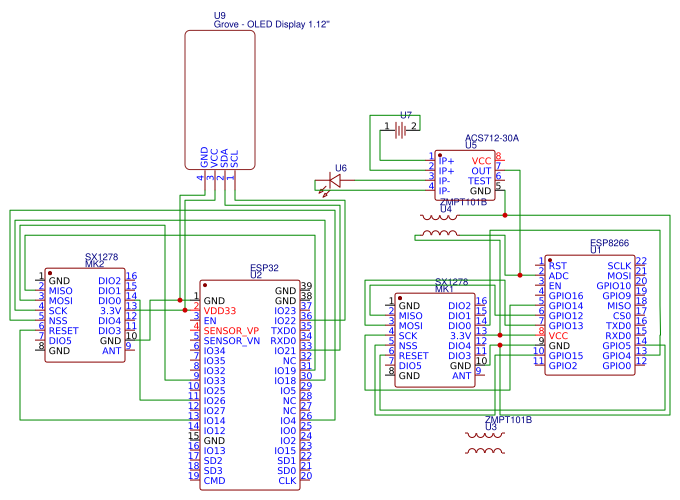The width and height of the screenshot is (680, 500).
Task: Click the junction dot left of ESP32 VDD33
Action: (x=185, y=310)
